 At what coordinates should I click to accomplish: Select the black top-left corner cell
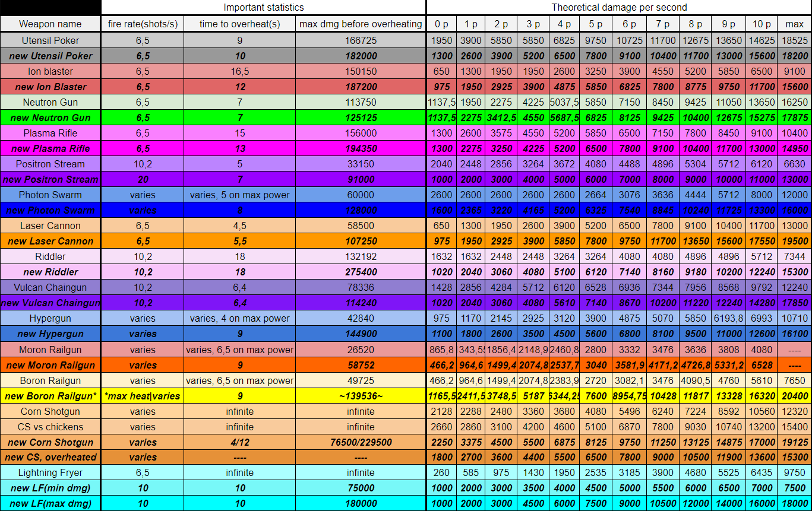click(x=50, y=8)
